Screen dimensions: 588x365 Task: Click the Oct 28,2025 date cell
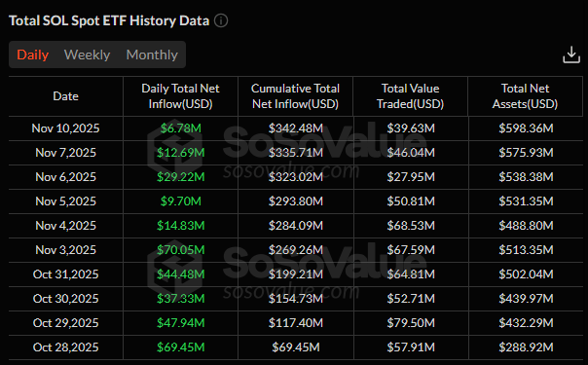(x=65, y=347)
